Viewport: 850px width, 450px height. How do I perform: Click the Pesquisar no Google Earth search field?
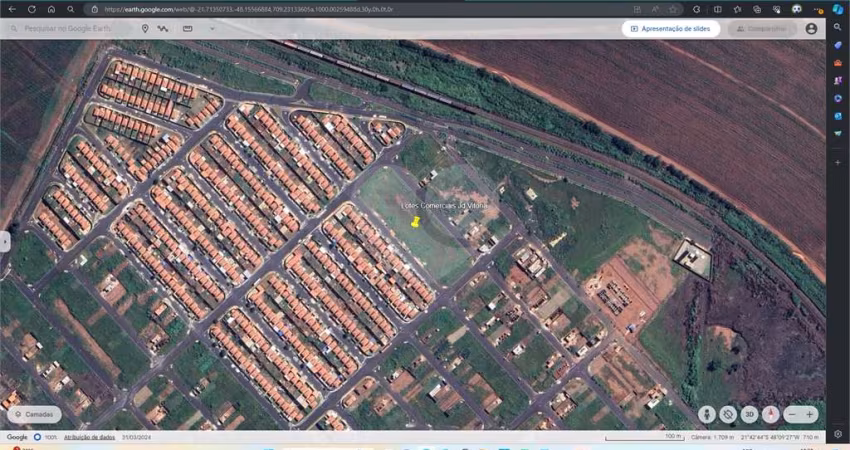click(67, 28)
